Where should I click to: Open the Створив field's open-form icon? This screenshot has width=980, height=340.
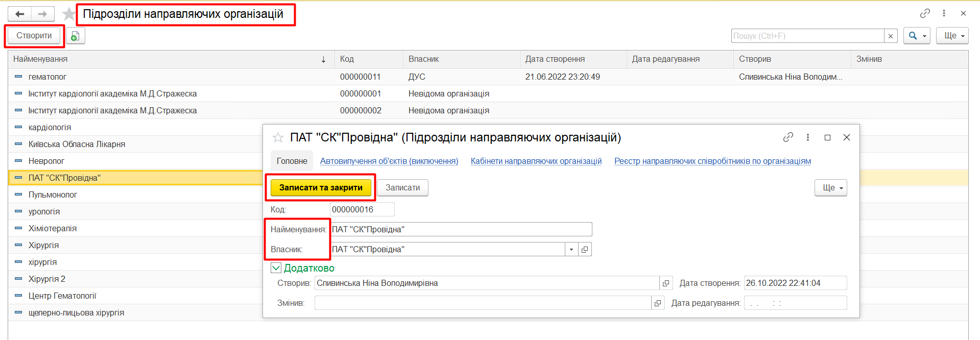(666, 283)
